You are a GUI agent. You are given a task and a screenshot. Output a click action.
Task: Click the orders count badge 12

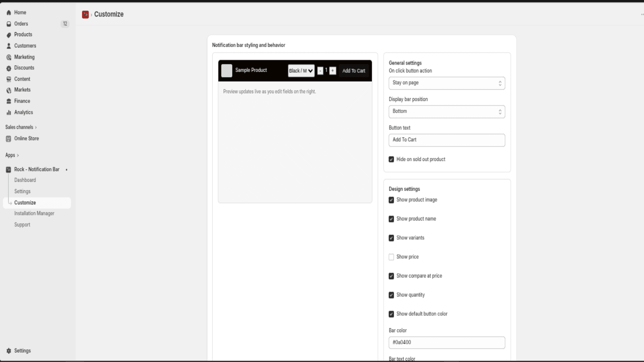click(65, 24)
